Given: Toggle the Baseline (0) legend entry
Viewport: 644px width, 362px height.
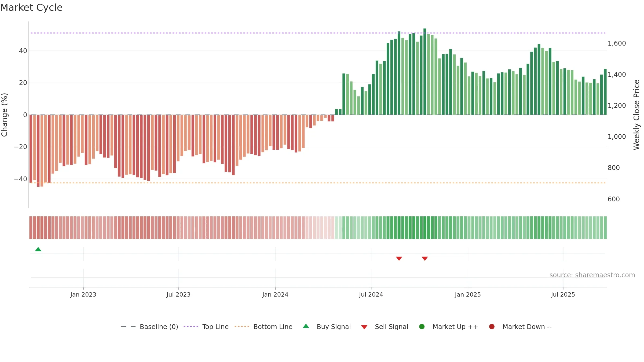Looking at the screenshot, I should click(x=149, y=327).
